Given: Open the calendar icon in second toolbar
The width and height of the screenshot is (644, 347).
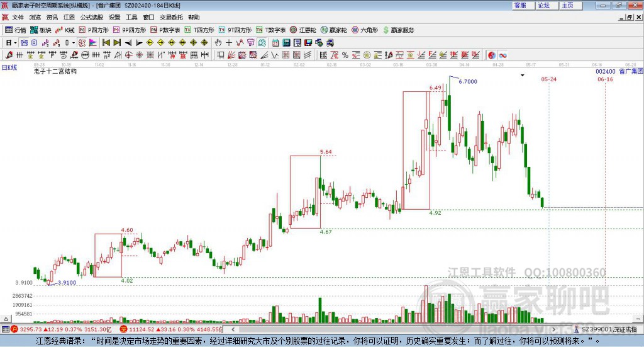Looking at the screenshot, I should point(275,43).
